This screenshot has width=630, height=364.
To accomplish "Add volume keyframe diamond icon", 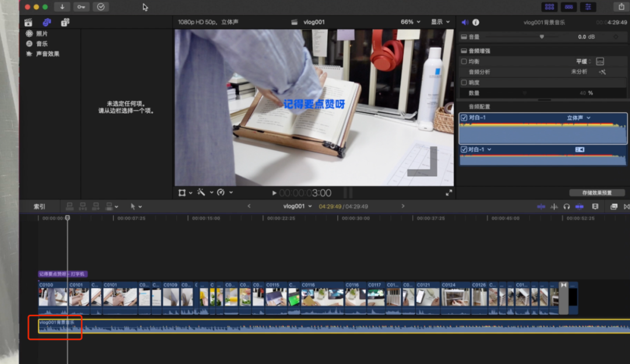I will 615,37.
